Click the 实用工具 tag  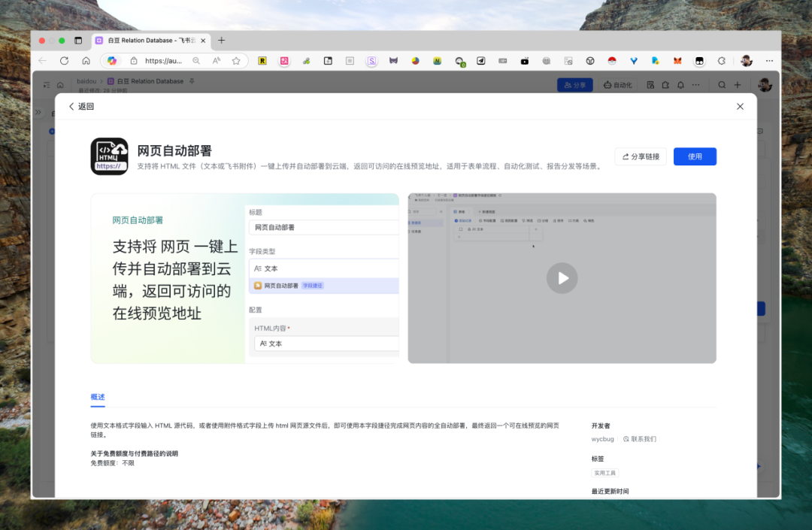point(604,473)
